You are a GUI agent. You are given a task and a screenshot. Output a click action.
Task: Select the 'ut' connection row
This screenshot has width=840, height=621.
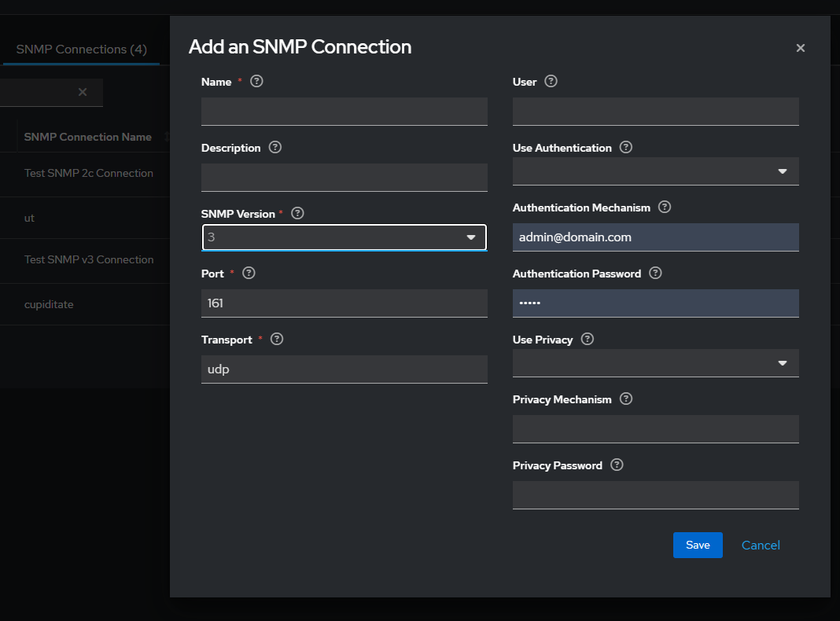[85, 218]
